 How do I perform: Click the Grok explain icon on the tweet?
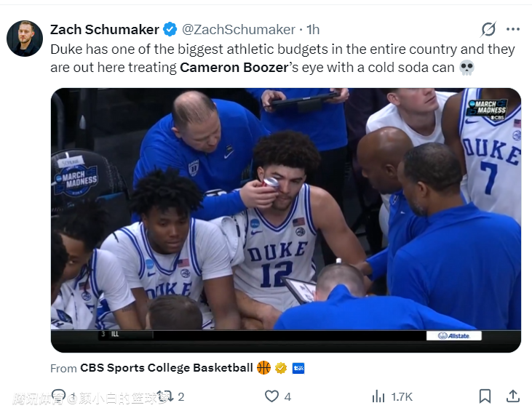[488, 29]
